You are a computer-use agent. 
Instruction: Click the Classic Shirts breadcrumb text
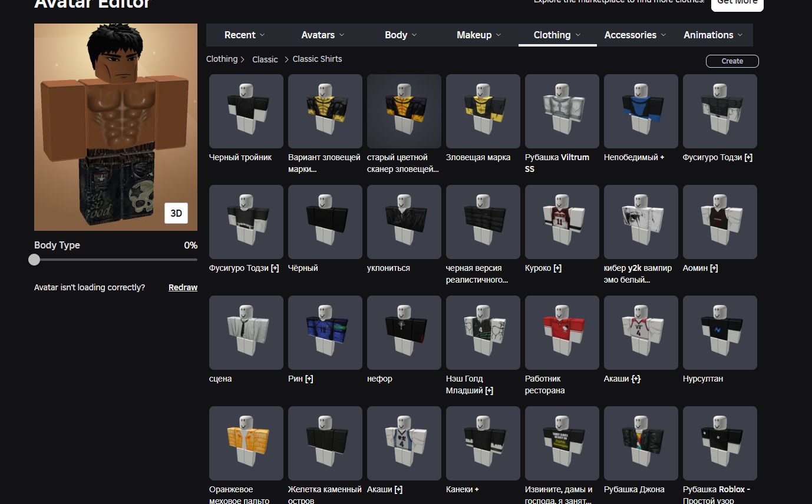317,59
